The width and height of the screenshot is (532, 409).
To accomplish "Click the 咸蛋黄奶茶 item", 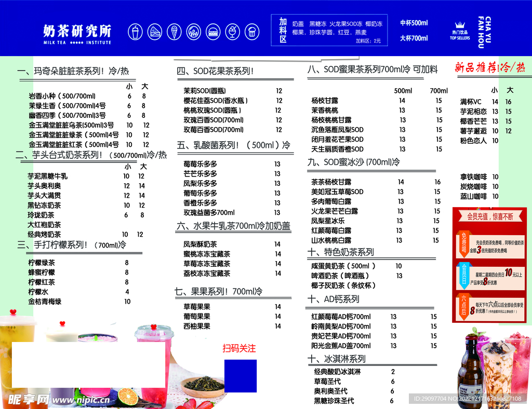I will 343,266.
